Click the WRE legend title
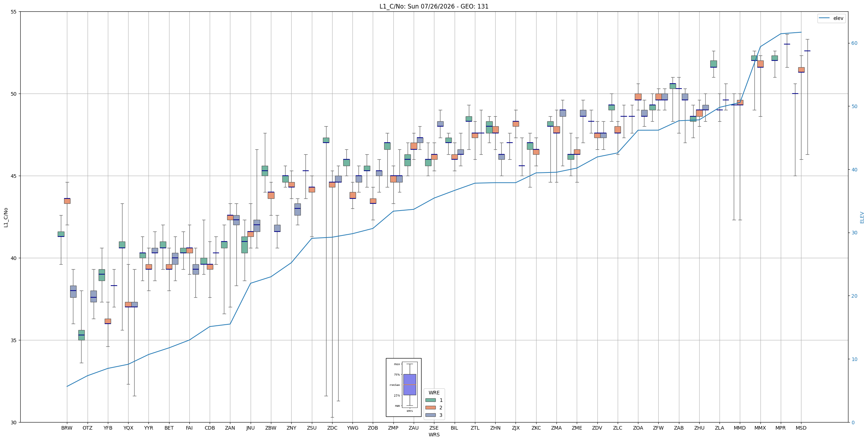 (x=434, y=393)
